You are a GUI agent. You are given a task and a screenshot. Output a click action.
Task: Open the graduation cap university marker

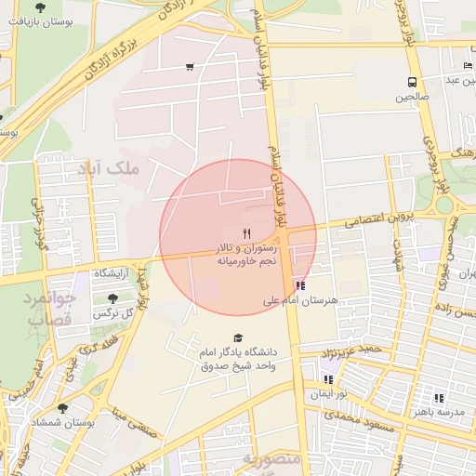coord(238,338)
